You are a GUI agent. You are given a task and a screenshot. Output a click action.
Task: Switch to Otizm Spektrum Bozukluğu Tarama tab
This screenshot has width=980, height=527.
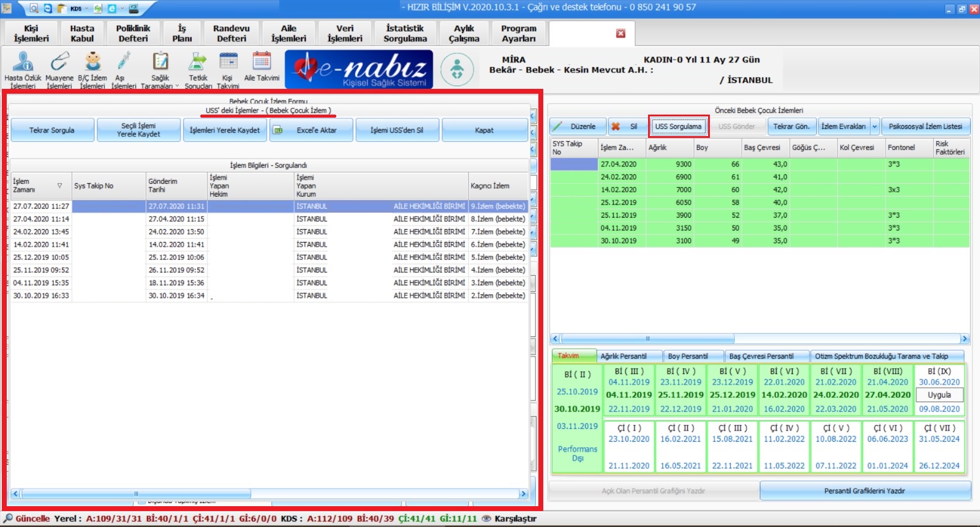click(x=887, y=356)
